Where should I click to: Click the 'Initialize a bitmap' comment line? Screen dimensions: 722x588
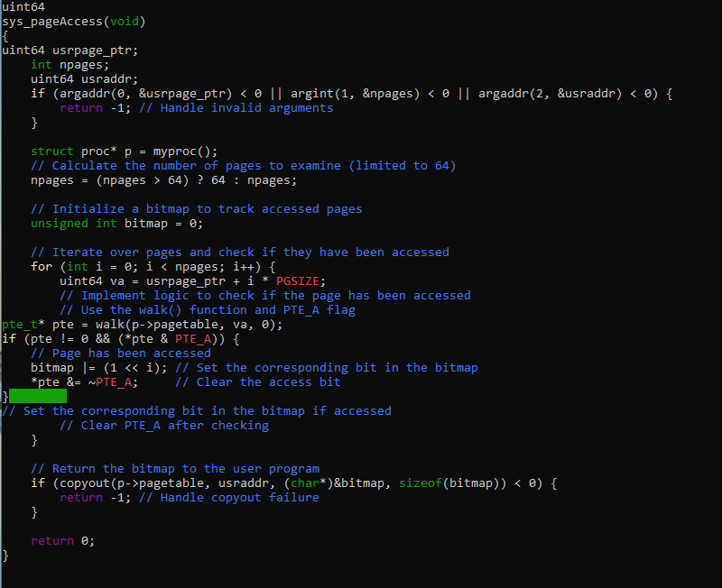(x=197, y=209)
